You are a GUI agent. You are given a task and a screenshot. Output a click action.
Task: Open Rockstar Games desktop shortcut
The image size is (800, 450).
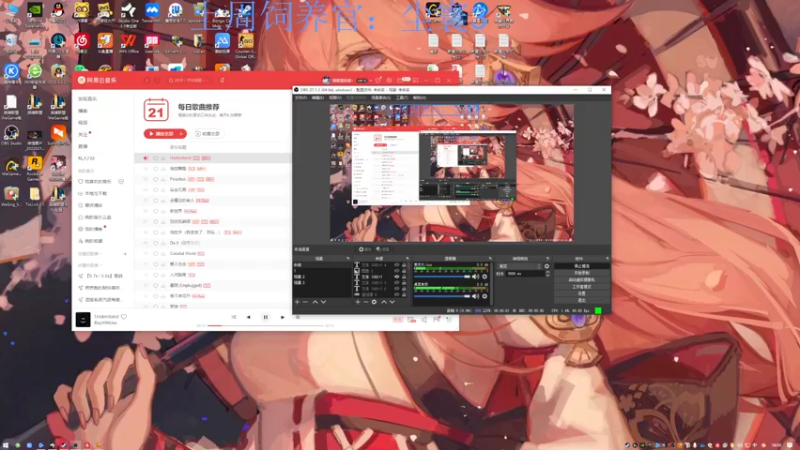34,169
